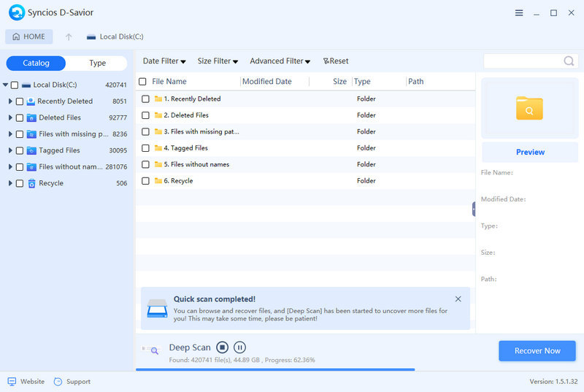This screenshot has height=392, width=584.
Task: Open Support from the status bar
Action: 72,381
